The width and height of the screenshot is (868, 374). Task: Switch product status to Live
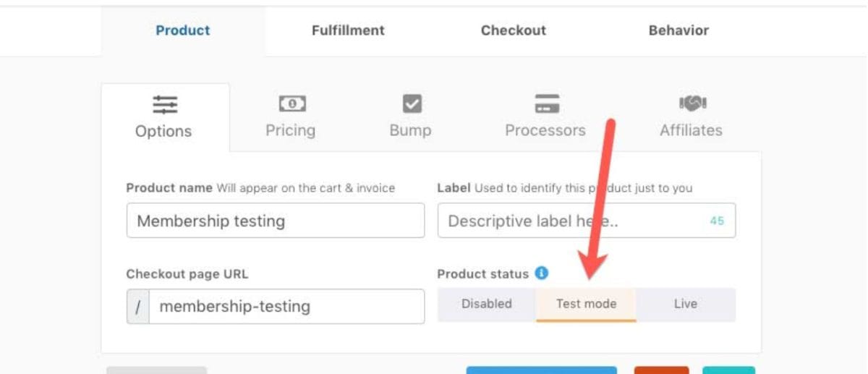click(685, 304)
